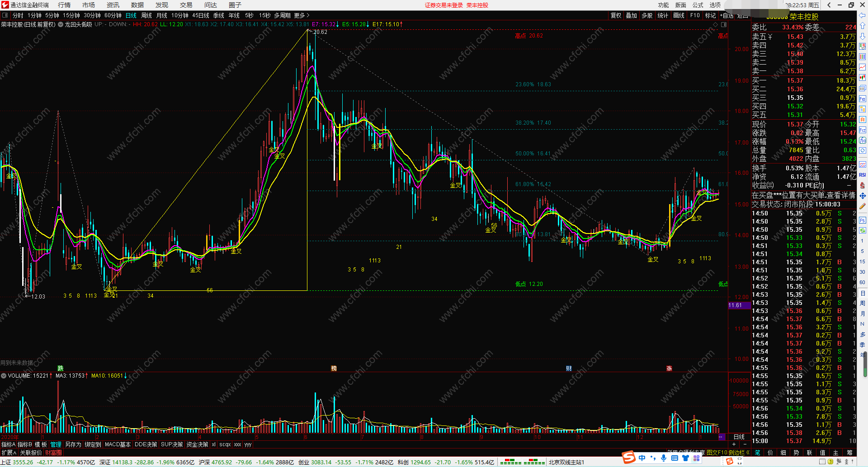Screen dimensions: 868x467
Task: Click the plus zoom-in button below 日线
Action: click(734, 444)
